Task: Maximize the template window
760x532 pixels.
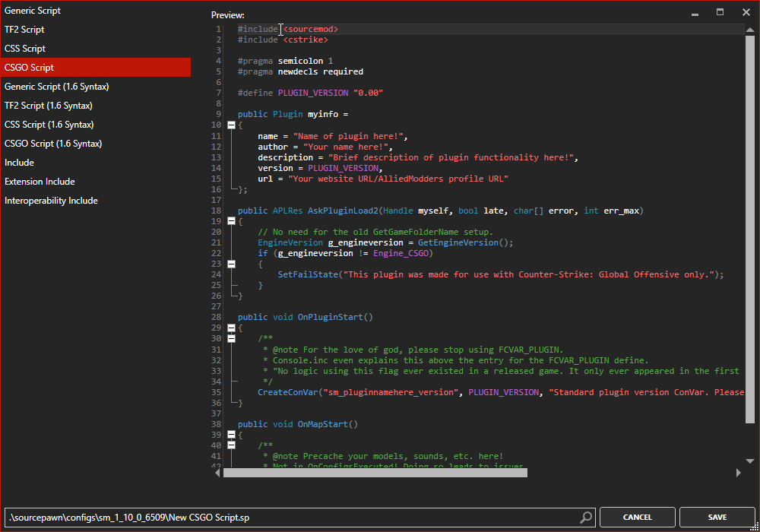Action: click(x=720, y=12)
